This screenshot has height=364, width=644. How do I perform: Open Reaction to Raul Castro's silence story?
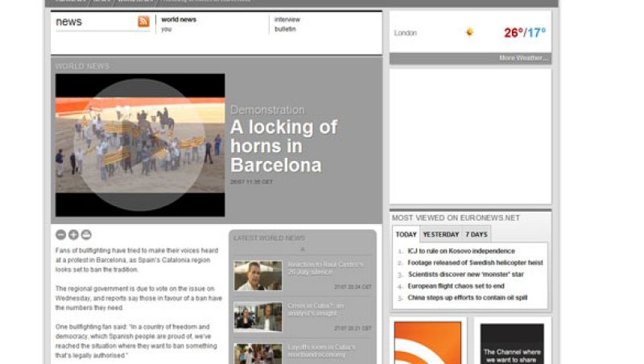325,268
